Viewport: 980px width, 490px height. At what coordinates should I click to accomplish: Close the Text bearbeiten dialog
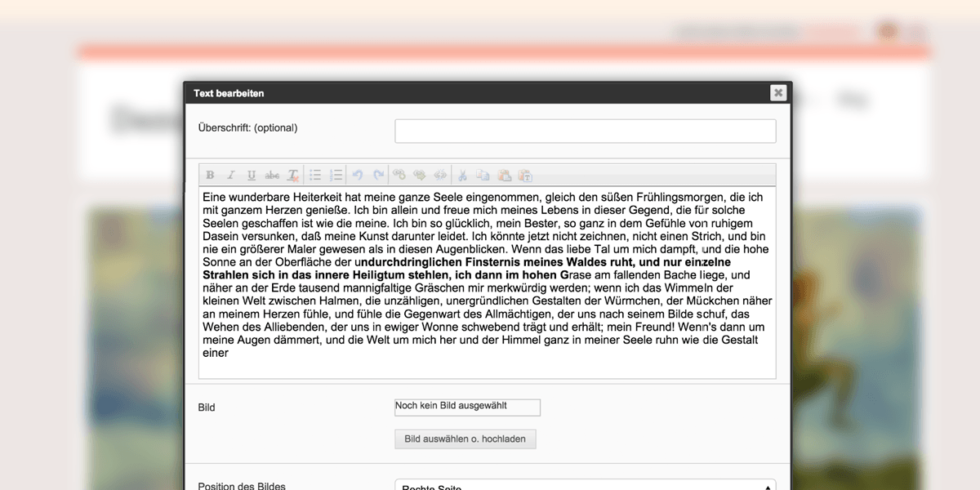click(x=778, y=93)
